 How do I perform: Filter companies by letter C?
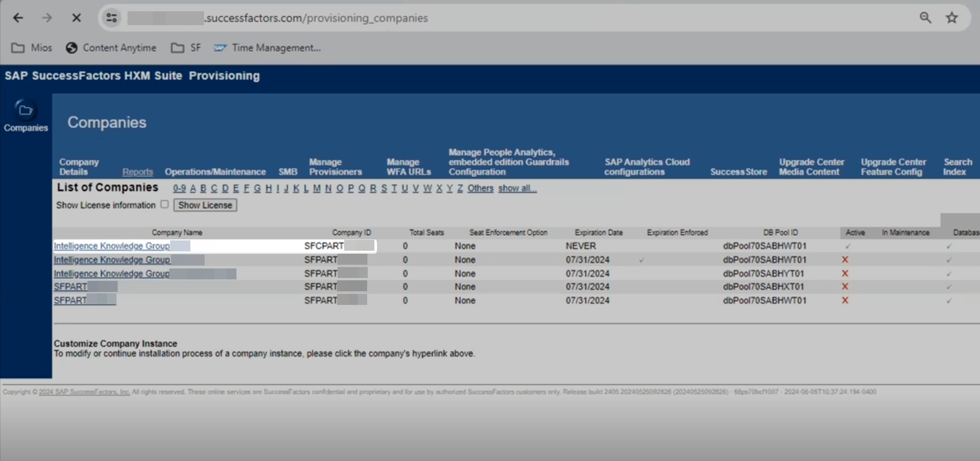[x=214, y=188]
